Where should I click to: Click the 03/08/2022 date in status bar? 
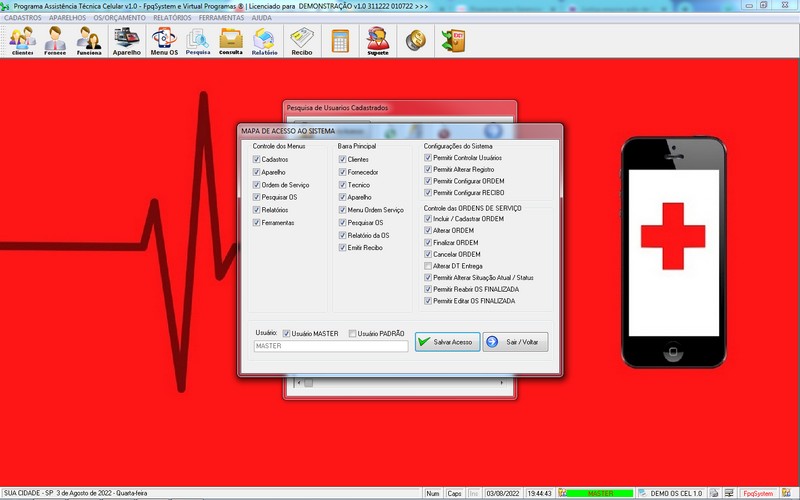pos(503,493)
